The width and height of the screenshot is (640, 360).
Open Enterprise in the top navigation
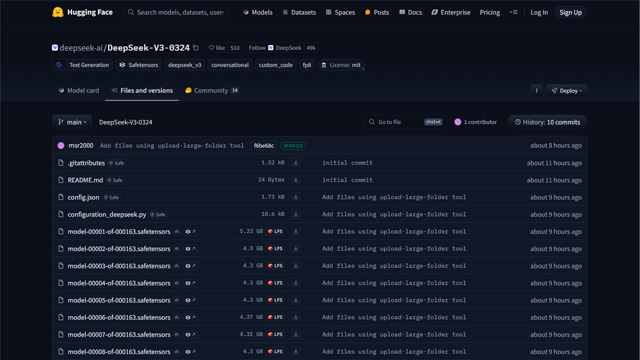click(x=451, y=12)
